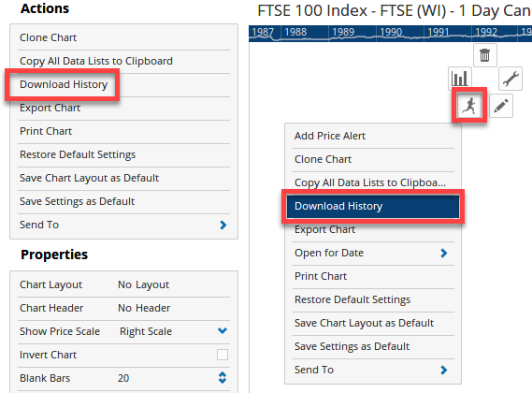532x393 pixels.
Task: Click the Blank Bars value 20
Action: coord(123,378)
